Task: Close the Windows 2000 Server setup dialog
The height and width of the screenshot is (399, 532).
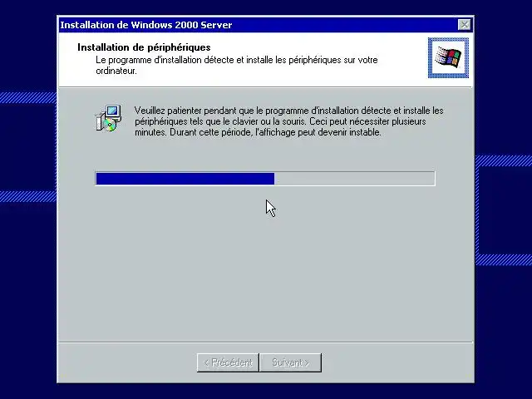Action: 464,24
